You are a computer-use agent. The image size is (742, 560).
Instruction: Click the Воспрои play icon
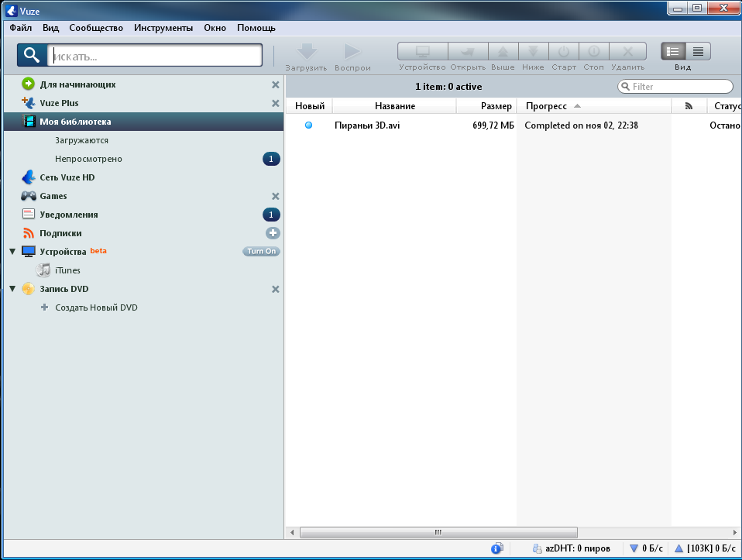352,51
